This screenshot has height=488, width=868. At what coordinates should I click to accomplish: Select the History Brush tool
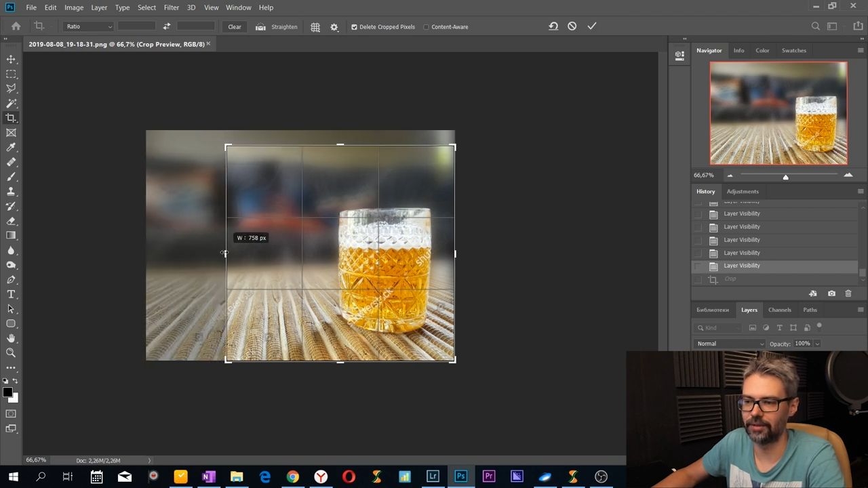coord(11,206)
